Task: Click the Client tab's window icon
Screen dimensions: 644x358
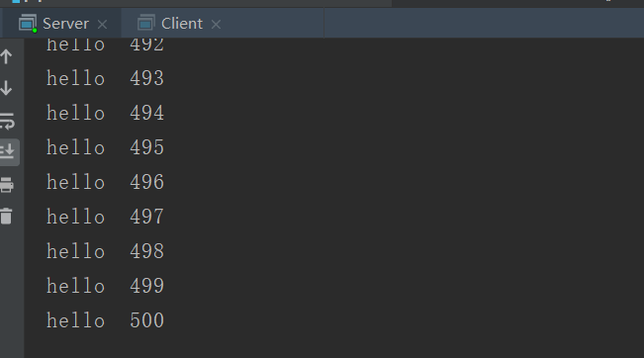Action: pos(145,23)
